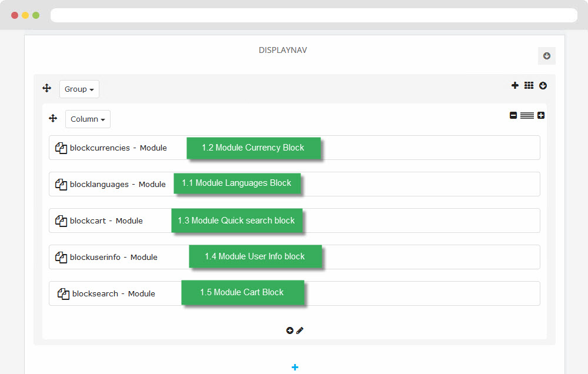588x374 pixels.
Task: Click the green window maximize dot
Action: point(36,15)
